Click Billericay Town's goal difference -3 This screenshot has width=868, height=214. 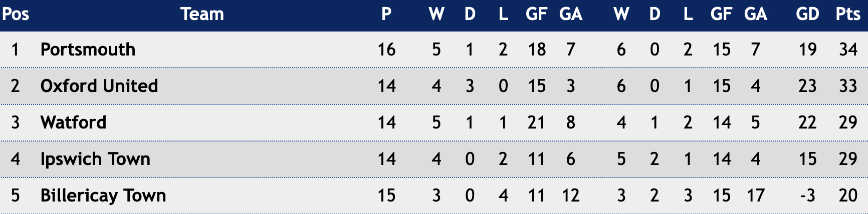[807, 195]
